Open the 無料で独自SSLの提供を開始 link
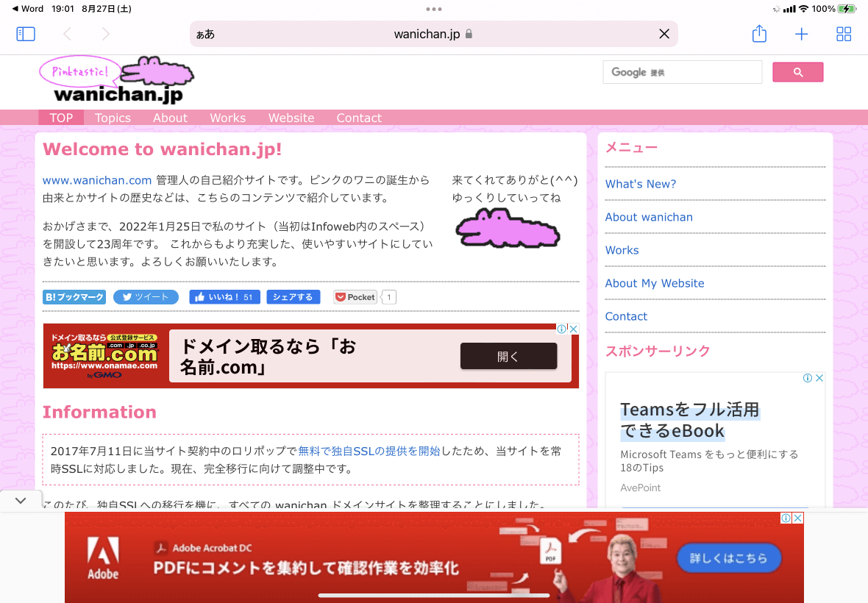Screen dimensions: 868x603 [x=369, y=451]
